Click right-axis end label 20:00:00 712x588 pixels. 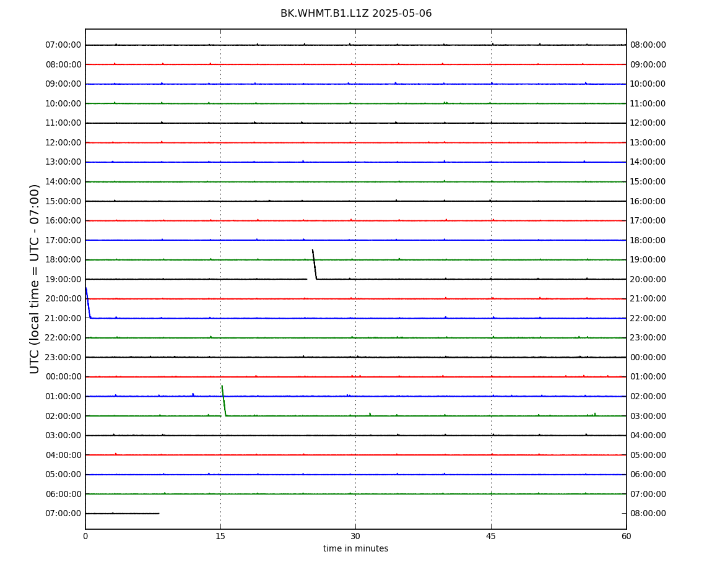(648, 279)
